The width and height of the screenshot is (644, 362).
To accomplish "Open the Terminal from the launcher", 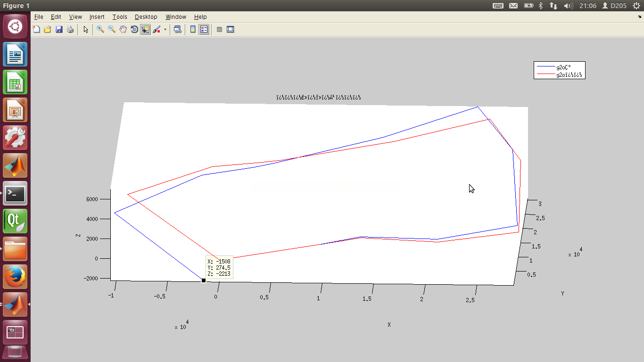I will tap(15, 193).
